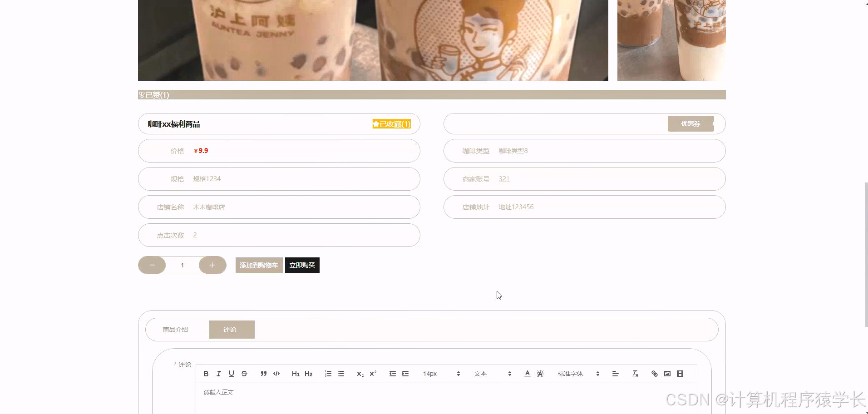Click 添加到购物车 add to cart button

click(x=259, y=265)
